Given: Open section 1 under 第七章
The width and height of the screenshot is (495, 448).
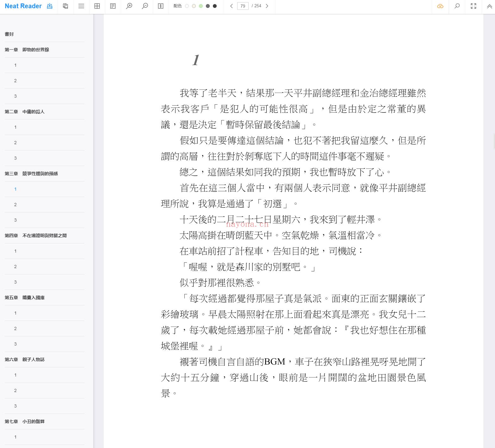Looking at the screenshot, I should tap(45, 437).
